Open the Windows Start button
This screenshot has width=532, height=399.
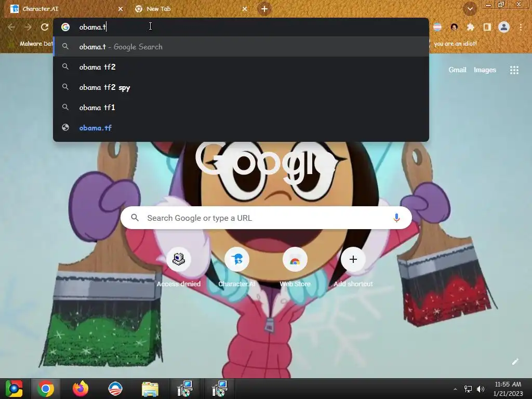coord(14,389)
